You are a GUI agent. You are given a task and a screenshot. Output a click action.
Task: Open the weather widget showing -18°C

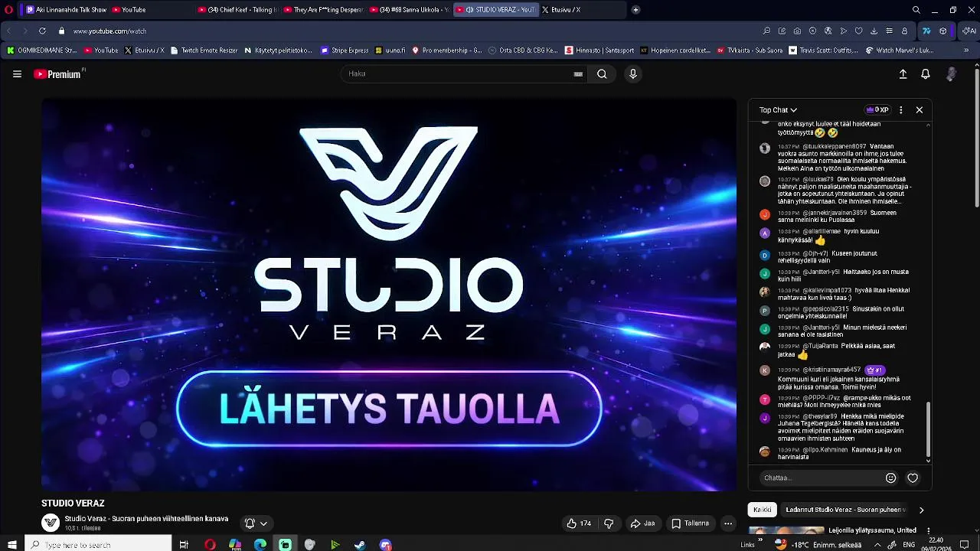[x=818, y=545]
